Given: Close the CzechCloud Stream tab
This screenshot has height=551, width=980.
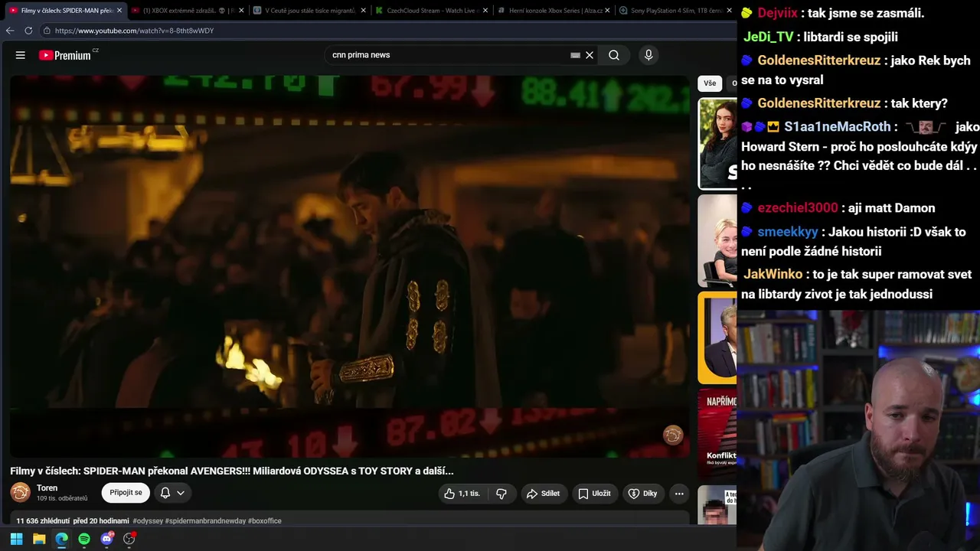Looking at the screenshot, I should click(485, 11).
